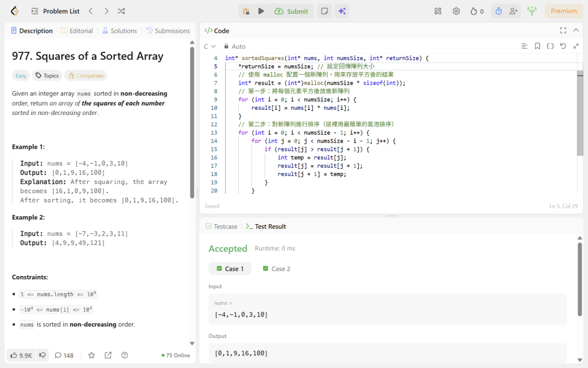The image size is (588, 368).
Task: Select the Case 2 test case
Action: 276,269
